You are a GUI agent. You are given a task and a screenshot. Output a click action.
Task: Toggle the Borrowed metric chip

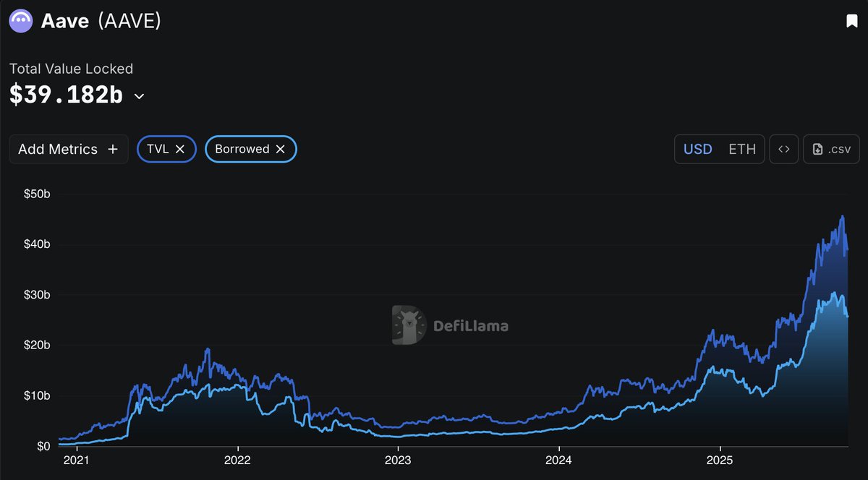click(242, 149)
